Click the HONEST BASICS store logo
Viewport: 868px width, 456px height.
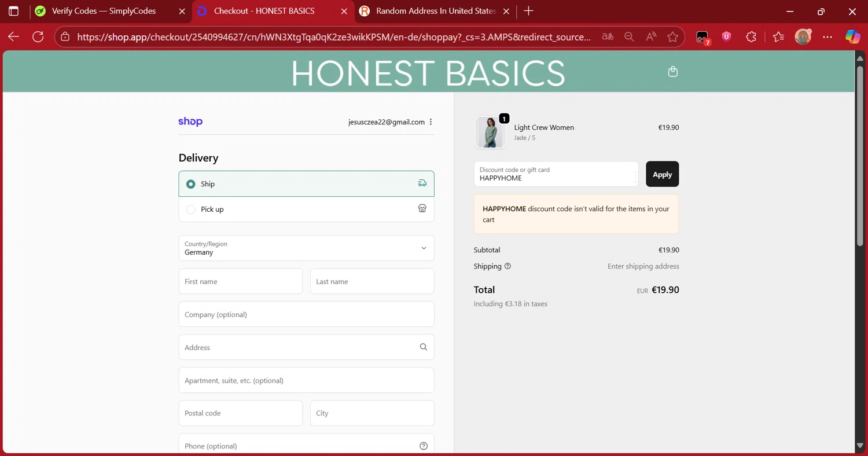428,73
